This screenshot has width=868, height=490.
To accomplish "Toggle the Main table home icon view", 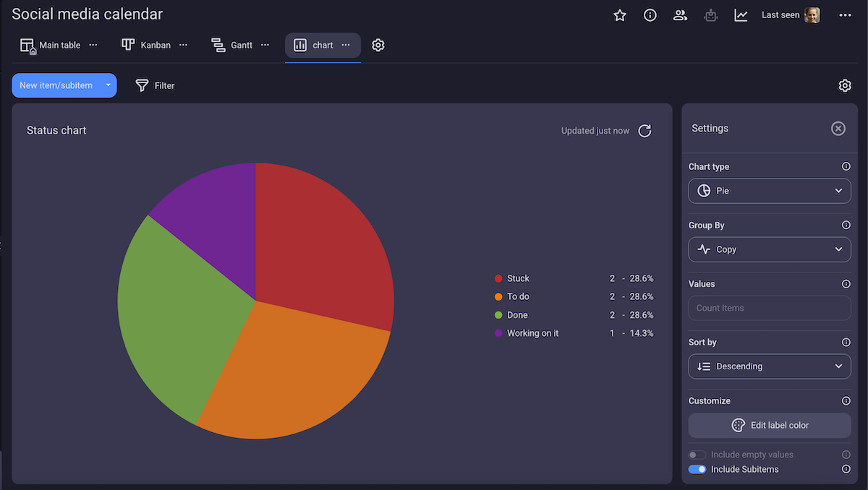I will pos(27,45).
